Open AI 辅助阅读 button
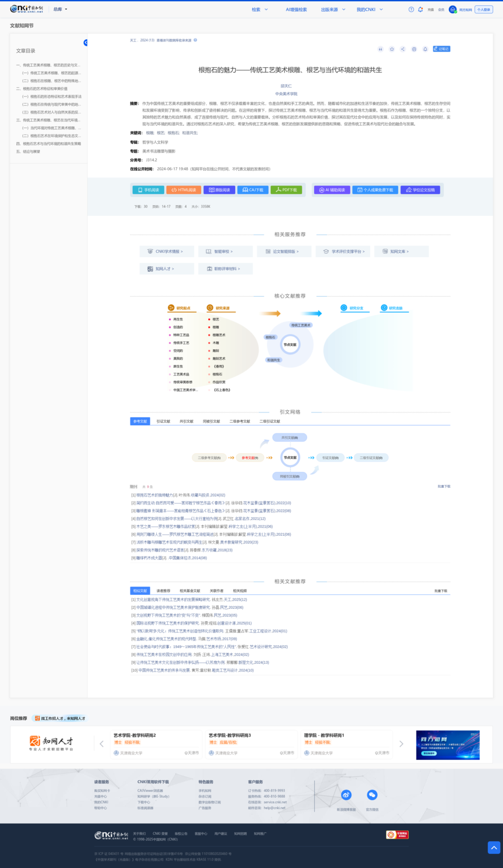 click(332, 190)
